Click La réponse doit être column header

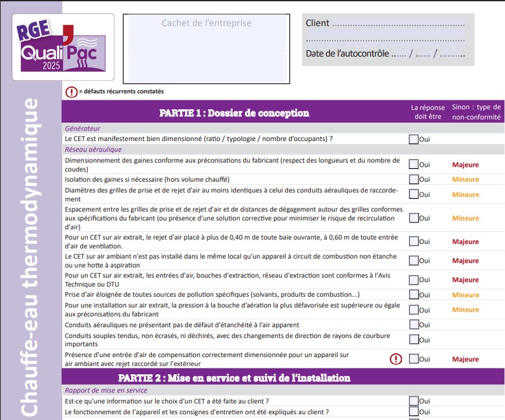tap(427, 112)
